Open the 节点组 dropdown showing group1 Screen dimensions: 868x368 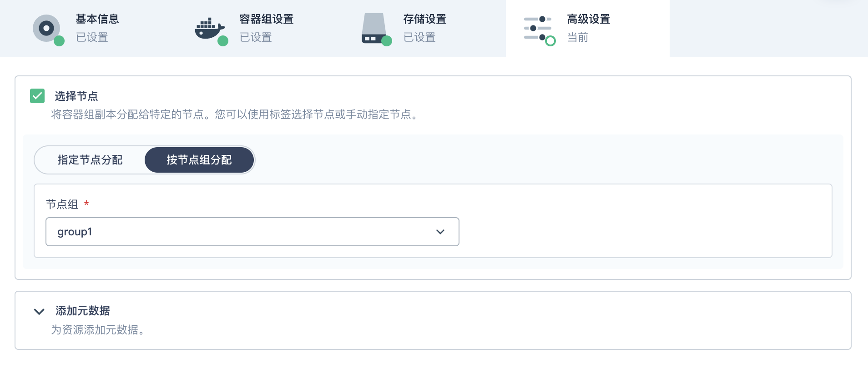tap(252, 232)
